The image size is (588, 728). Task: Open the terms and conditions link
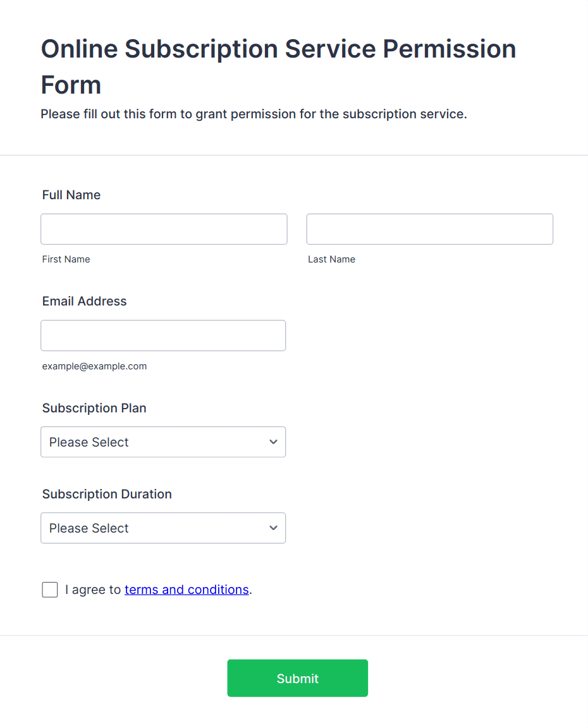[187, 589]
